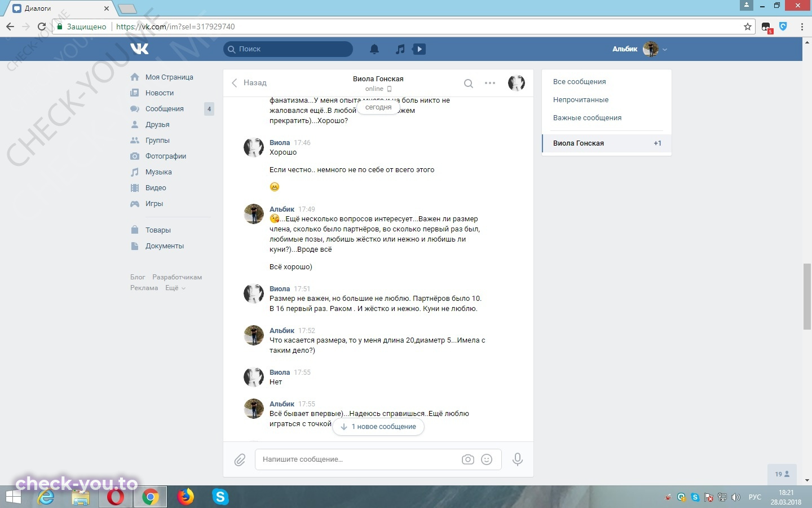Click Альбик sender name at 17:49

coord(282,209)
